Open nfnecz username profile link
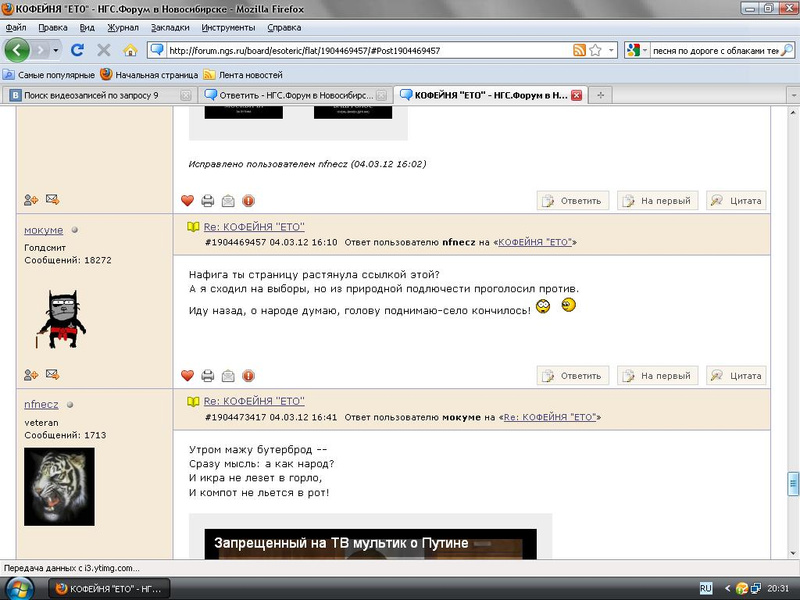Viewport: 800px width, 600px height. tap(42, 404)
